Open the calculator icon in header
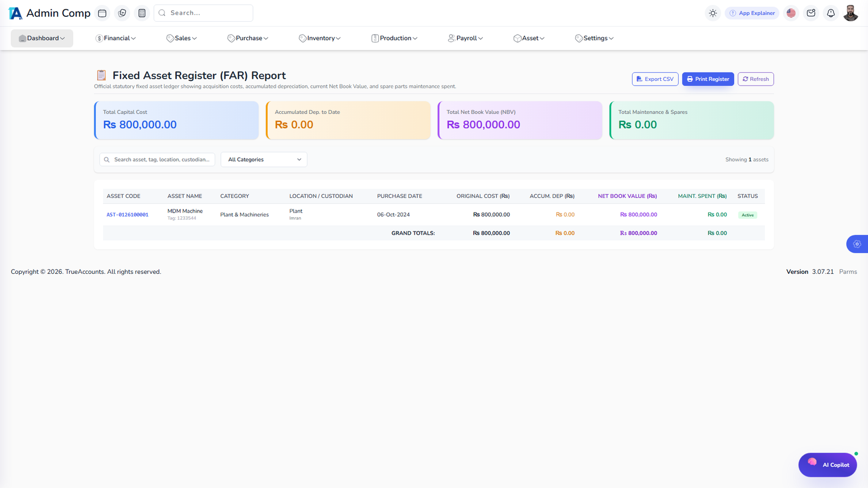The image size is (868, 488). 142,13
